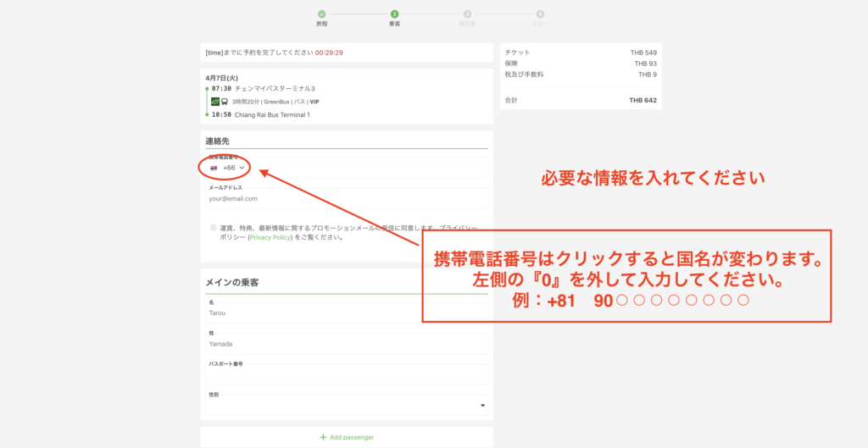
Task: Select step 2 passenger indicator
Action: (394, 14)
